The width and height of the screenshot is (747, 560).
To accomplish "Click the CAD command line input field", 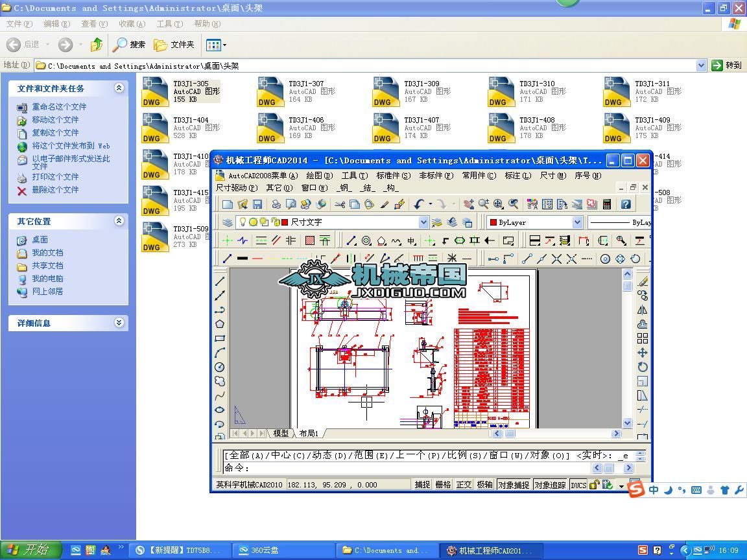I will (x=407, y=468).
